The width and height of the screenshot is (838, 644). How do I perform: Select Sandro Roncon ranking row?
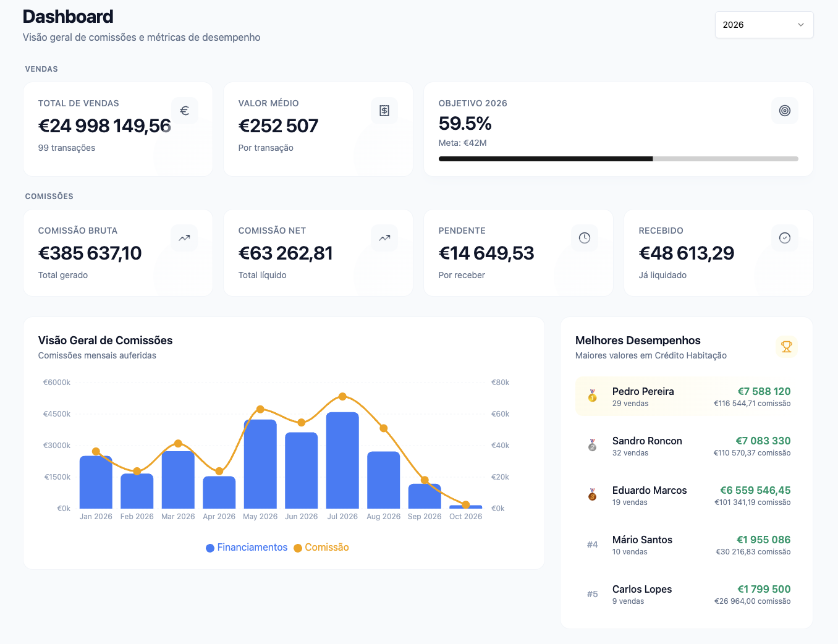click(687, 446)
